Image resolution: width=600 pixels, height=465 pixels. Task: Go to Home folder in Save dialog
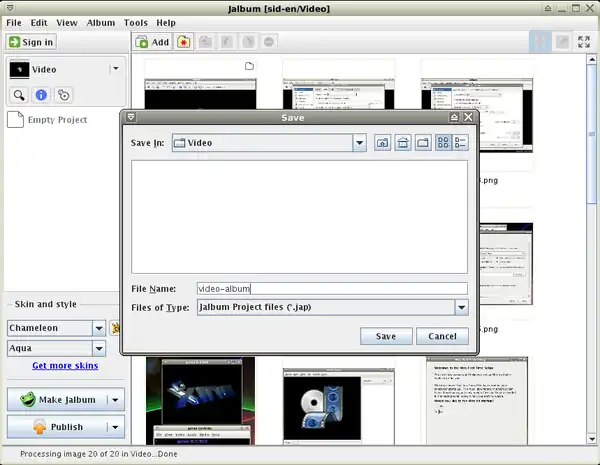tap(402, 143)
